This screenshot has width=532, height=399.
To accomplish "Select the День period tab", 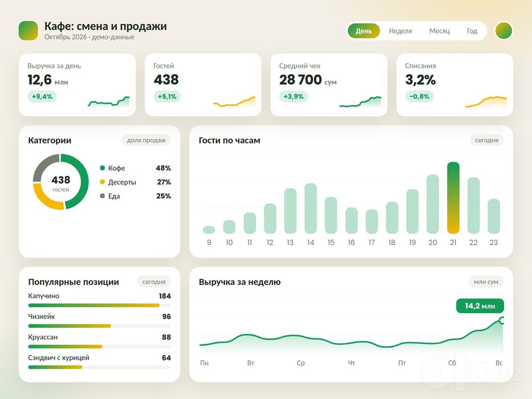I will coord(364,31).
